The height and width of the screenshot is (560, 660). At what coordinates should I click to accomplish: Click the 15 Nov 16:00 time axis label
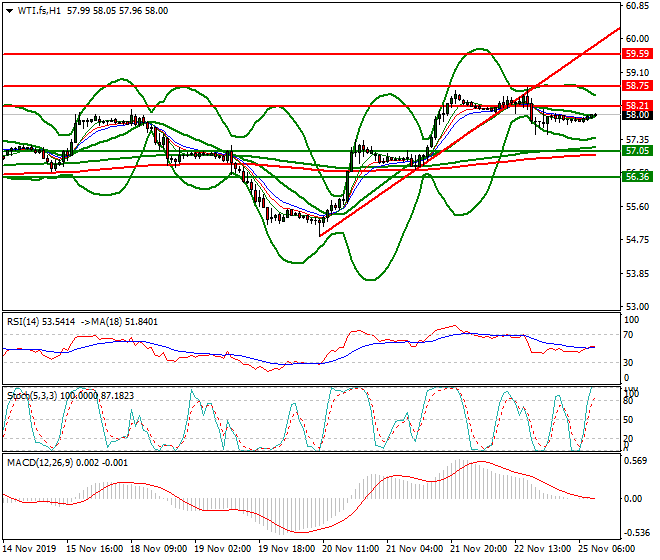point(96,550)
